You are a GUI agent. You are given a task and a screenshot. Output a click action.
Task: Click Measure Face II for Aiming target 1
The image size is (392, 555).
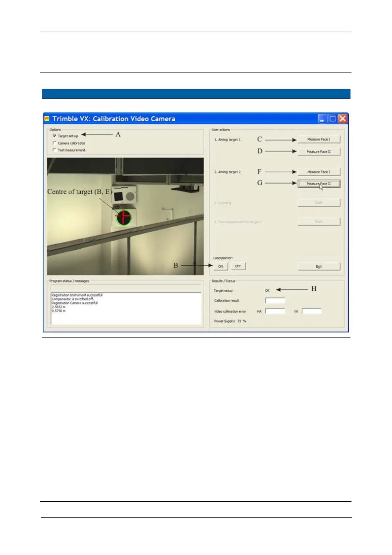coord(319,152)
